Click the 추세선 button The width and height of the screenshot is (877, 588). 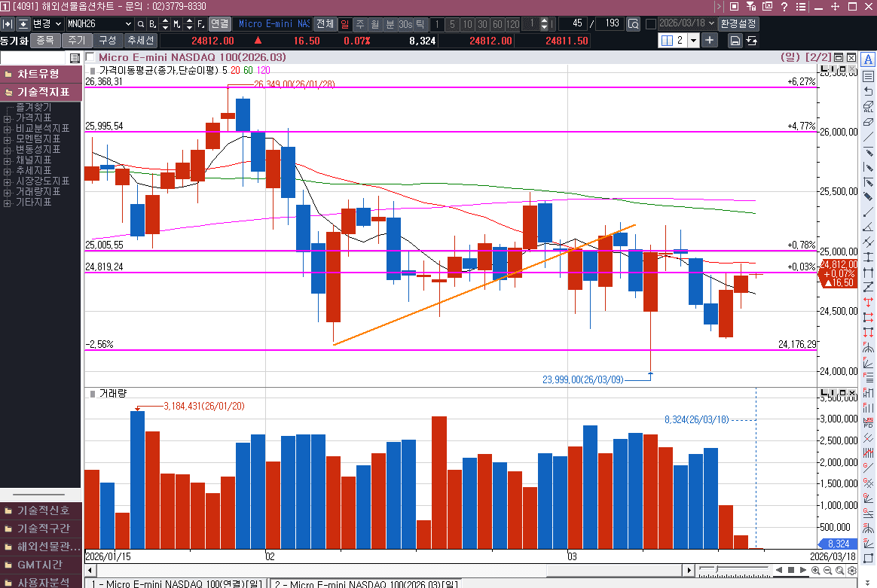pos(141,41)
